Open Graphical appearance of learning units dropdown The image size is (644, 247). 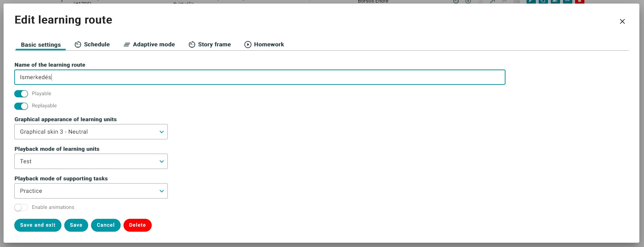(91, 132)
